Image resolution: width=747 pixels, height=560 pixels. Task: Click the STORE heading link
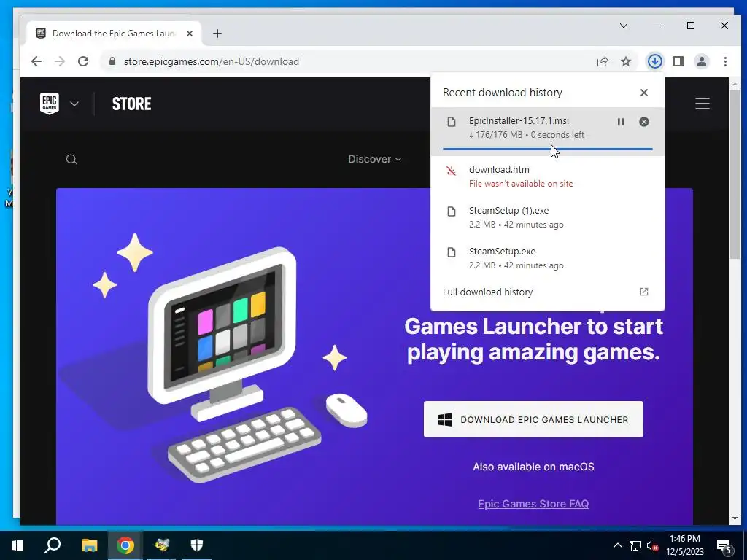point(131,104)
